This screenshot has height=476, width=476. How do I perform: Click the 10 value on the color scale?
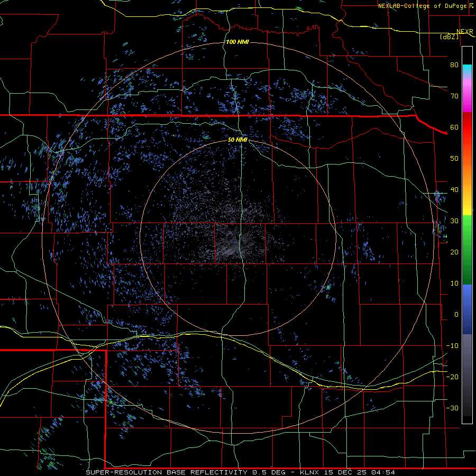(x=454, y=283)
